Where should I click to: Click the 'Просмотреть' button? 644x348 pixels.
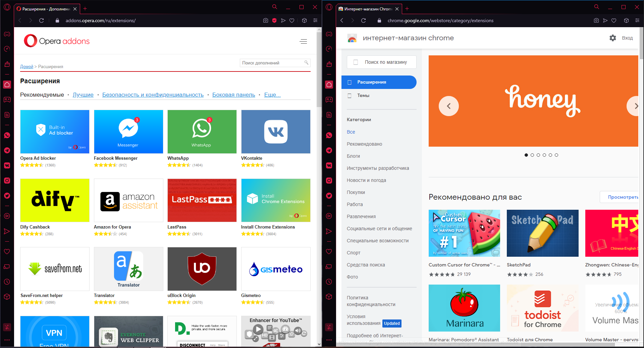click(619, 197)
